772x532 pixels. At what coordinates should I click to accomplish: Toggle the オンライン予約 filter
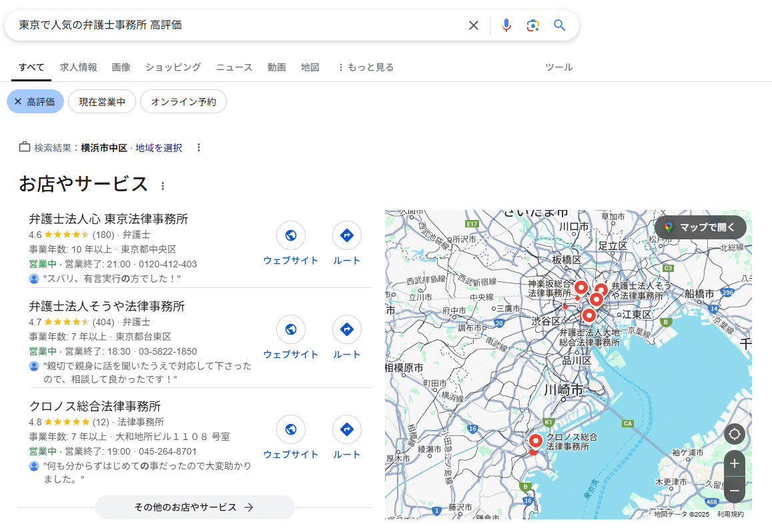(183, 102)
